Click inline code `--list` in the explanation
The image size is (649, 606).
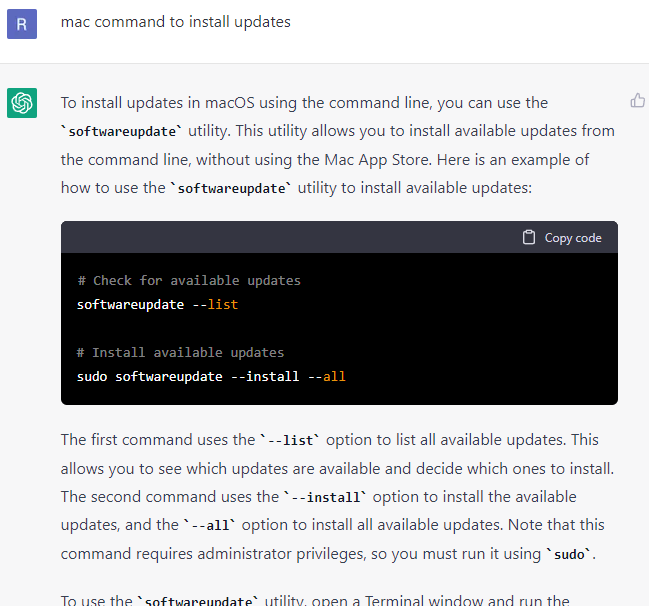click(x=290, y=440)
